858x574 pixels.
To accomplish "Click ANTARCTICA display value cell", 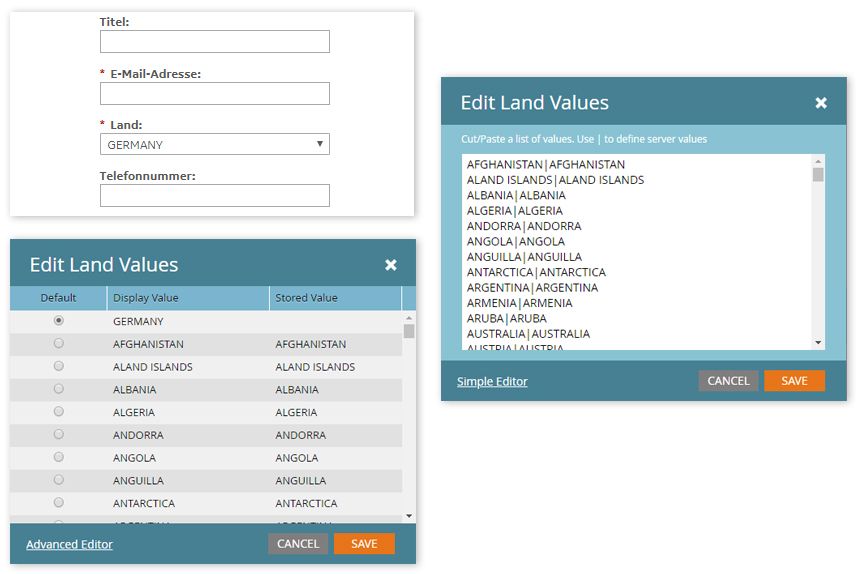I will pos(188,503).
